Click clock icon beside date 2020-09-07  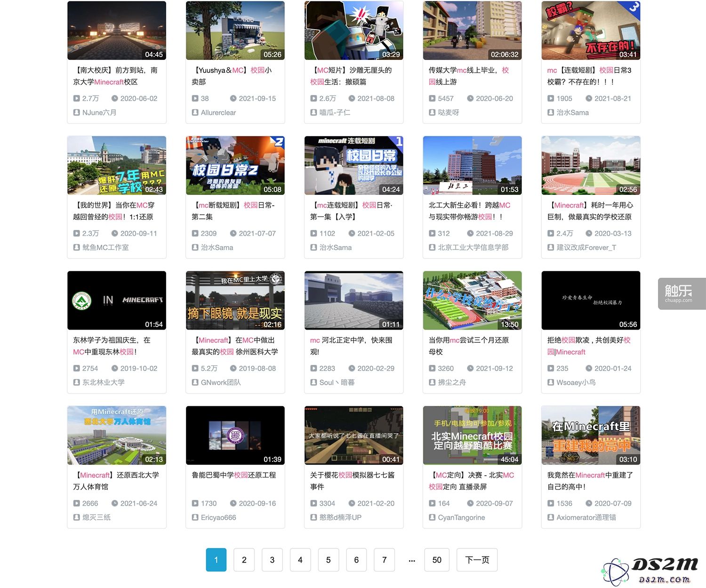click(x=470, y=504)
